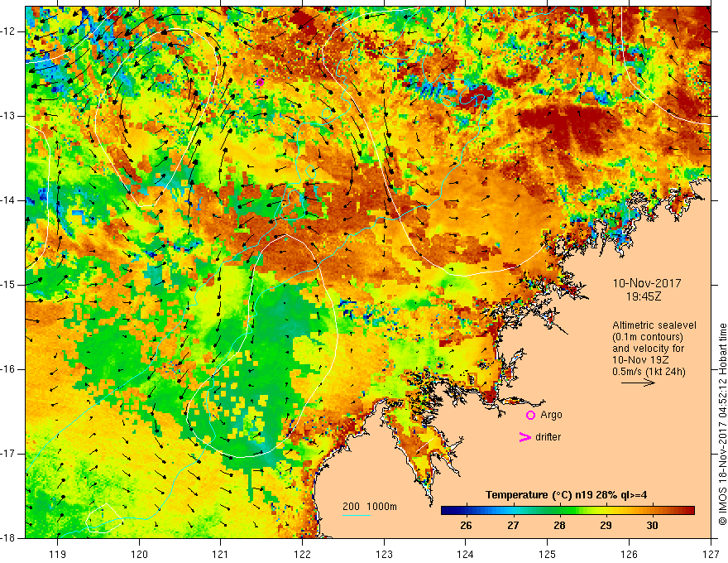Click the magenta Argo float marker on the map

coord(260,83)
